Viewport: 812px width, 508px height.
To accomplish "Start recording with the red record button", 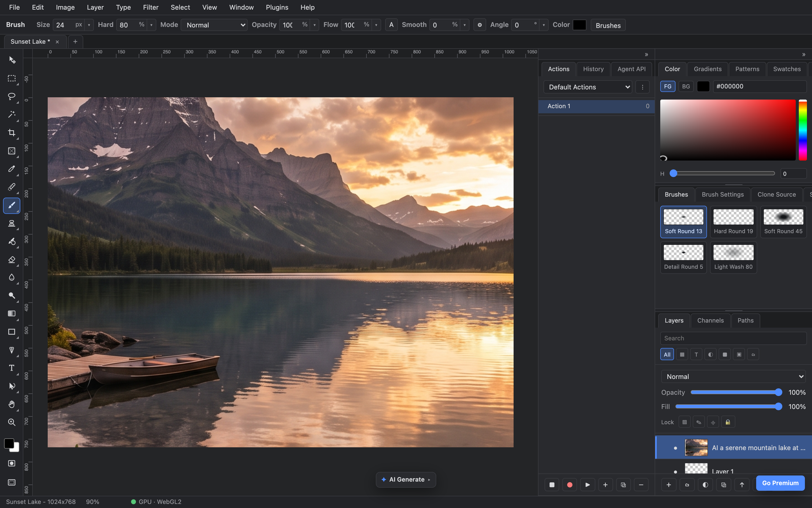I will point(569,485).
